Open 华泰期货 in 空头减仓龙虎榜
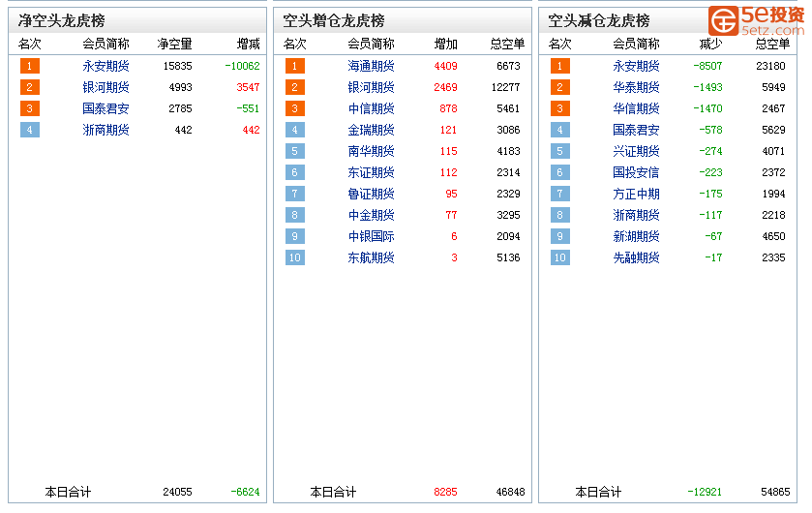Image resolution: width=812 pixels, height=513 pixels. click(x=636, y=87)
